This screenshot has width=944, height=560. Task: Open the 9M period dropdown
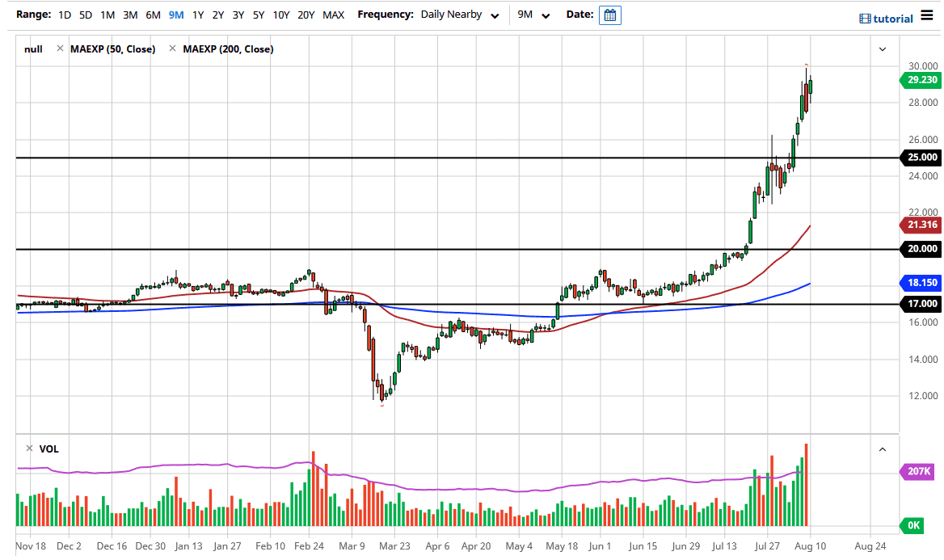[533, 15]
